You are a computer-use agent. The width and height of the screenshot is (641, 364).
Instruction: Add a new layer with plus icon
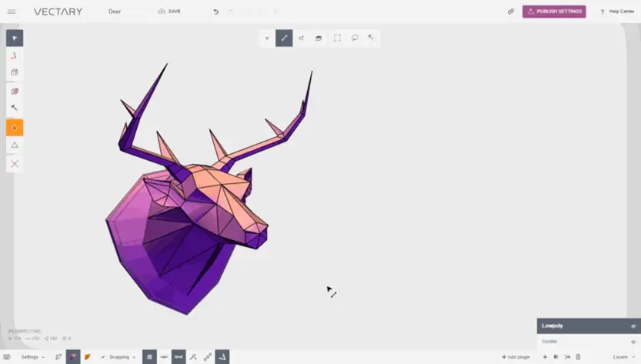(x=545, y=357)
